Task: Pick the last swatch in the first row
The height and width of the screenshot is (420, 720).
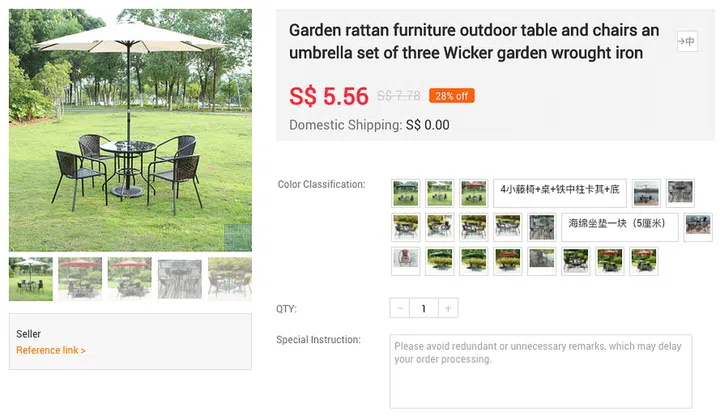Action: (680, 193)
